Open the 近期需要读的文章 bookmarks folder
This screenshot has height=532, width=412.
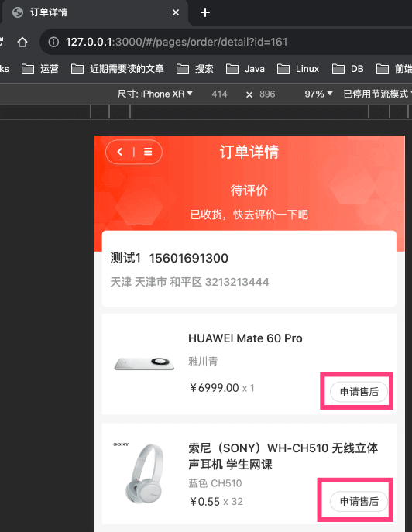(x=118, y=69)
